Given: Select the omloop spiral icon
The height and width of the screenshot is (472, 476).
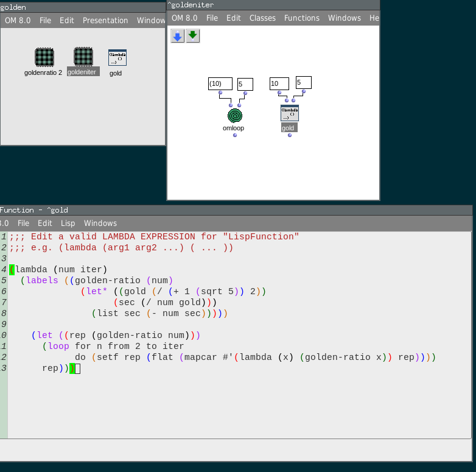Looking at the screenshot, I should pyautogui.click(x=234, y=116).
